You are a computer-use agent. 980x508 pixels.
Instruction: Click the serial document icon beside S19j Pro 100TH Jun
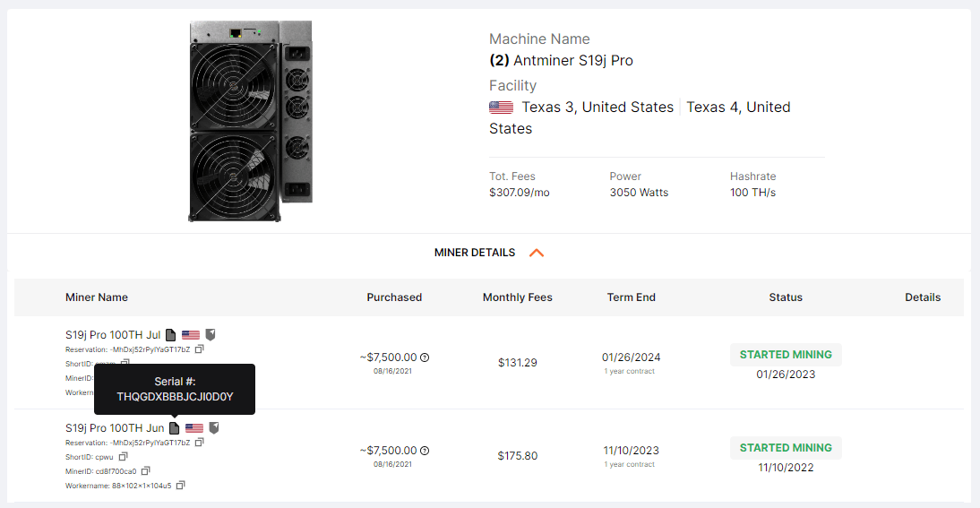(x=175, y=428)
